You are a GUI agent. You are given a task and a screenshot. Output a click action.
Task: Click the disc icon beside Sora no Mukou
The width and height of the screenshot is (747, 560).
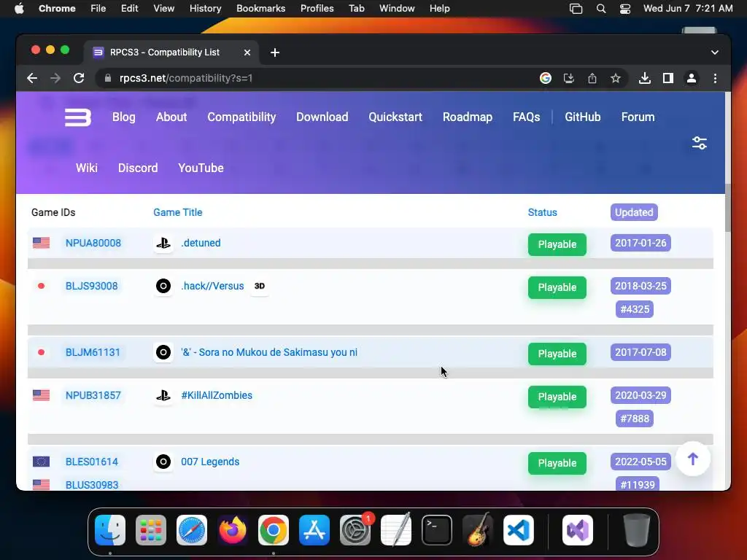(163, 353)
